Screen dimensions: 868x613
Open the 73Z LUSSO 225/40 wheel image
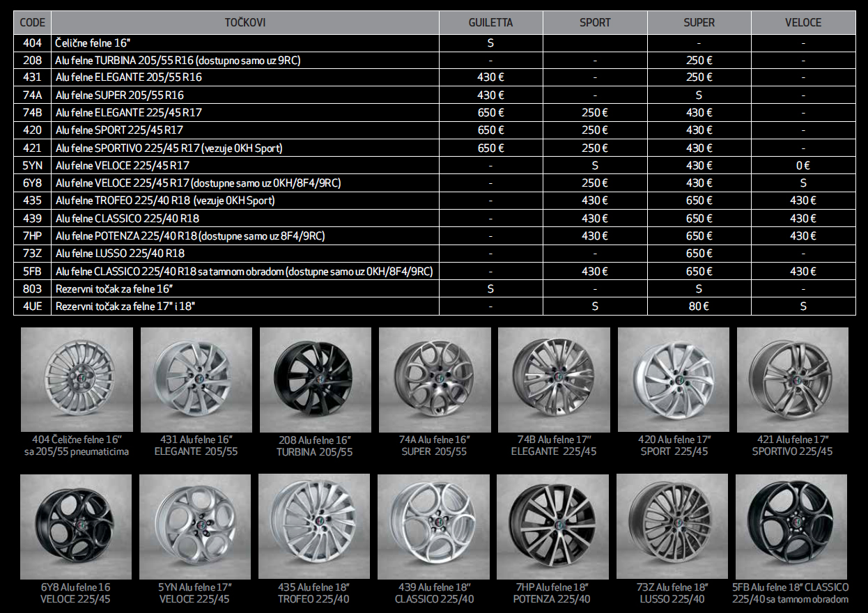[x=672, y=526]
